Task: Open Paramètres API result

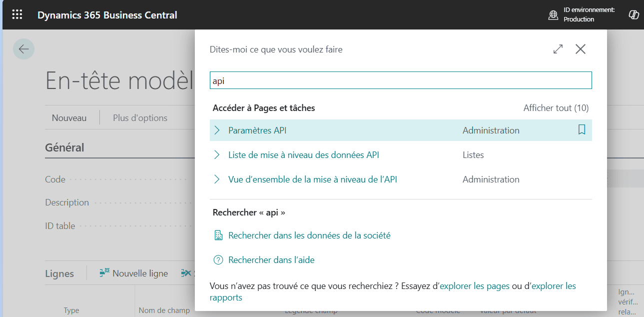Action: (x=257, y=130)
